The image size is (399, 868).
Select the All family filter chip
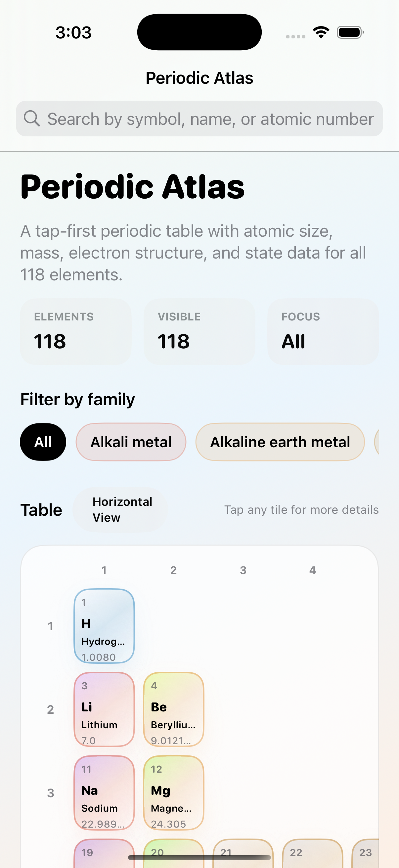click(x=43, y=442)
